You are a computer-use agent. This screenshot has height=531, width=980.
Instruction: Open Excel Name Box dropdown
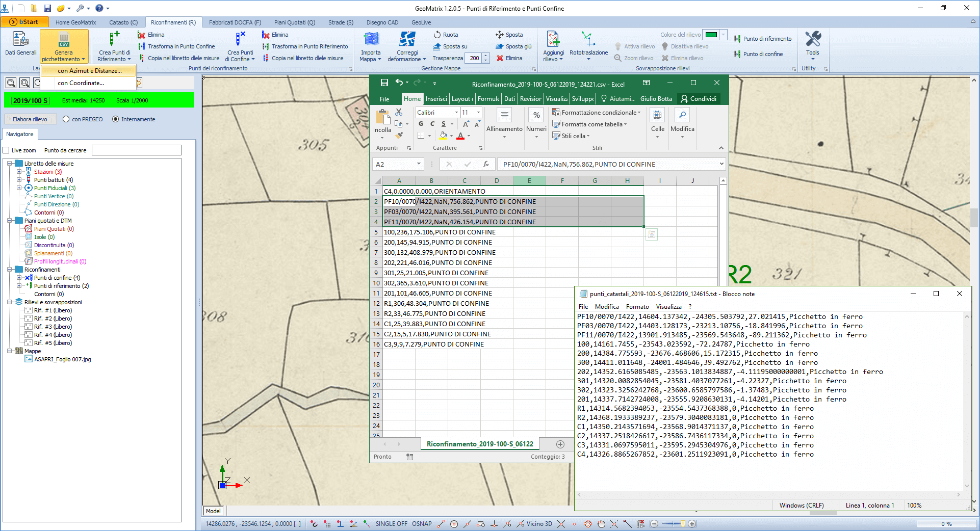tap(419, 164)
